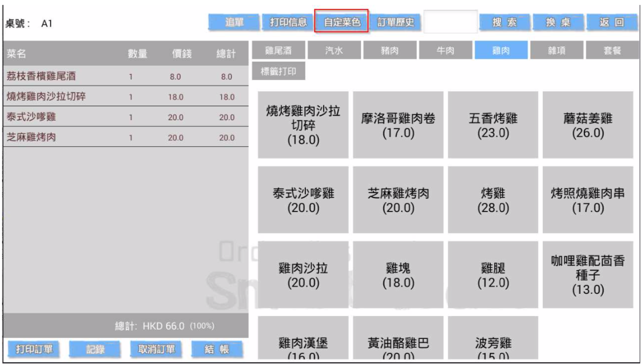Click the 菜名 column header
This screenshot has height=364, width=642.
[x=16, y=53]
